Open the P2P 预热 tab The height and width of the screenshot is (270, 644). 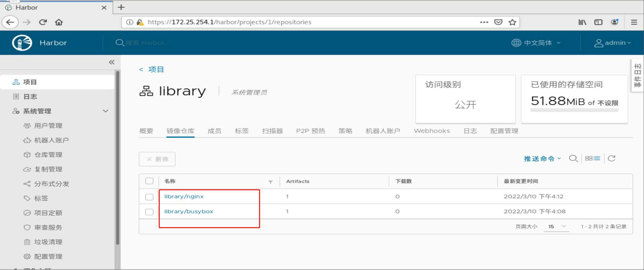pyautogui.click(x=311, y=131)
